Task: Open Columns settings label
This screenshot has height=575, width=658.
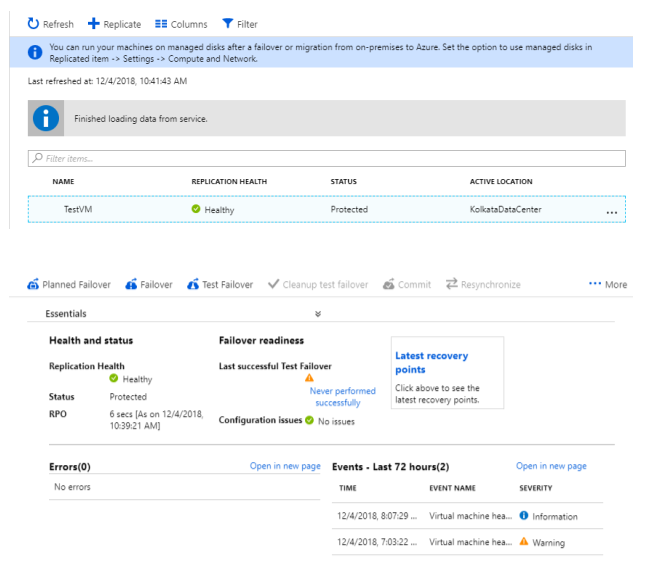Action: 189,24
